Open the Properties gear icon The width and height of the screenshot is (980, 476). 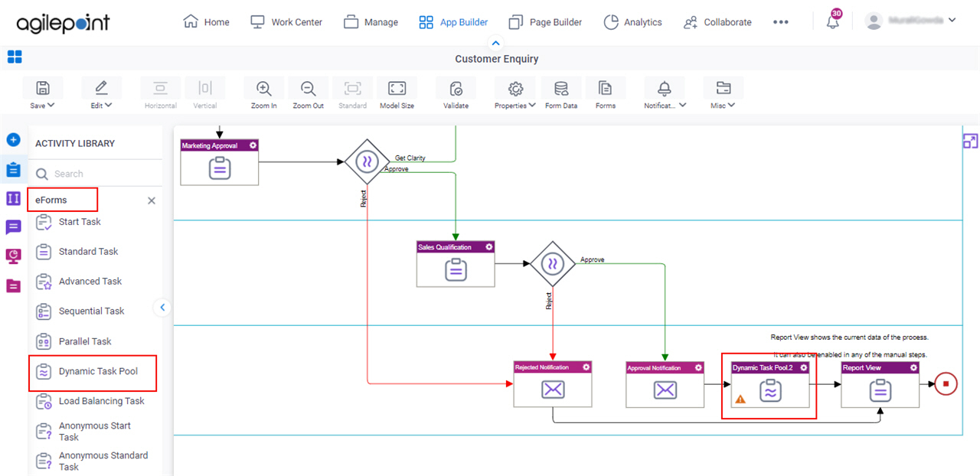pyautogui.click(x=515, y=88)
